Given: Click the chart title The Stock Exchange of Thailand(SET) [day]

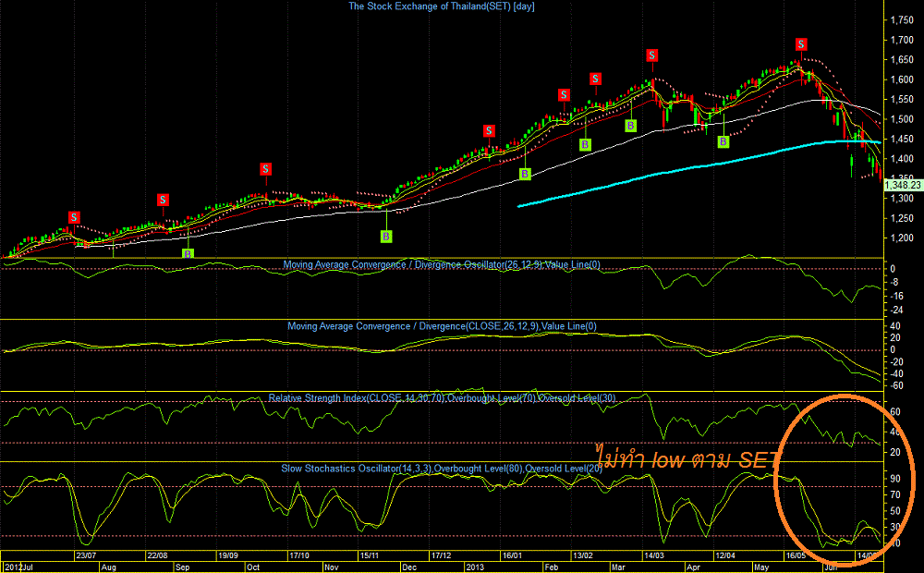Looking at the screenshot, I should (442, 6).
